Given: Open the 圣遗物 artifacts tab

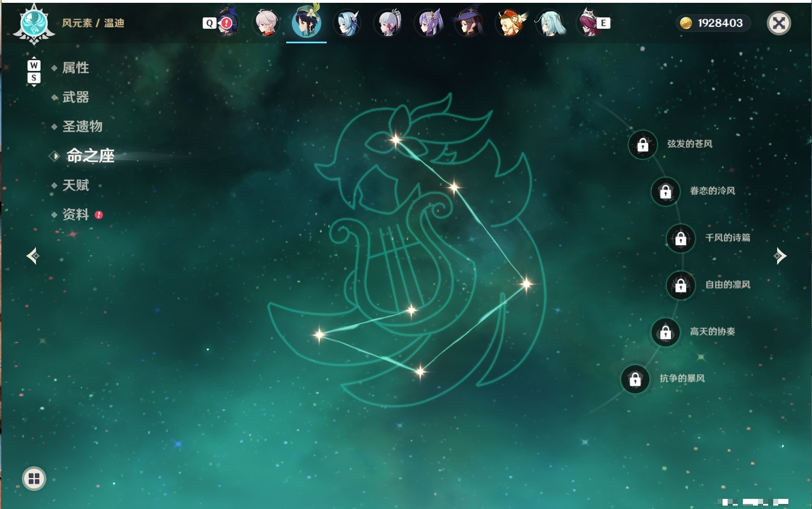Looking at the screenshot, I should point(83,127).
